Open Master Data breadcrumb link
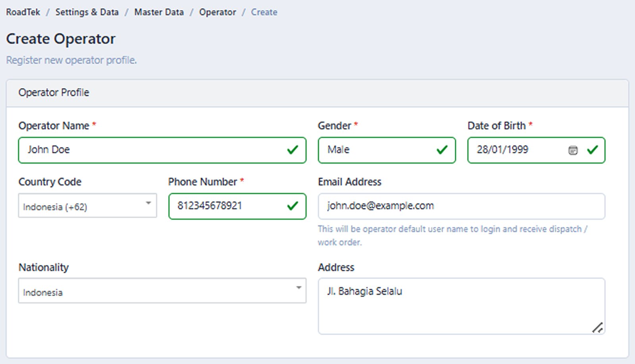635x364 pixels. pyautogui.click(x=159, y=12)
